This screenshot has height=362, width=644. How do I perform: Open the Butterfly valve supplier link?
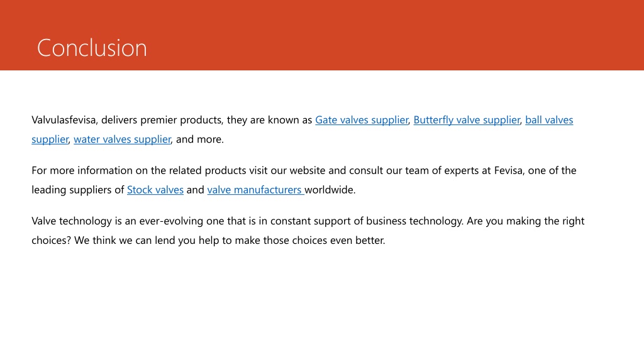point(467,120)
